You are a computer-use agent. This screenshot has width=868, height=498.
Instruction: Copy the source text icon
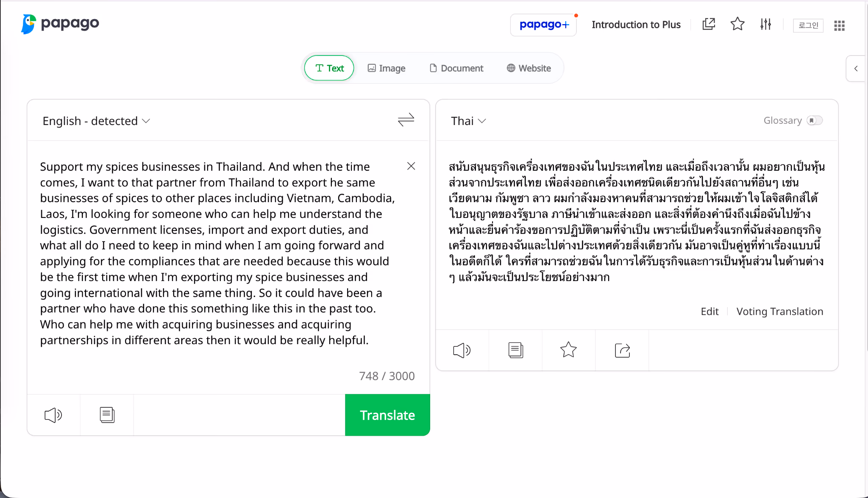point(107,415)
